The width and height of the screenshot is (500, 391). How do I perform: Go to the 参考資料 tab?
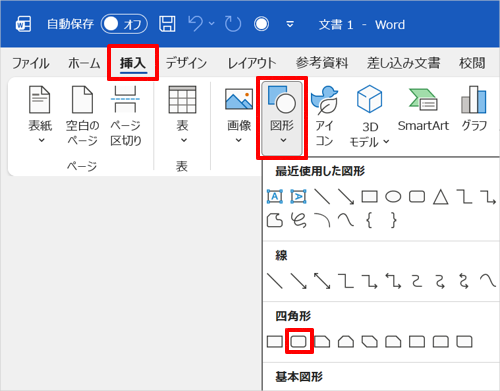tap(322, 63)
